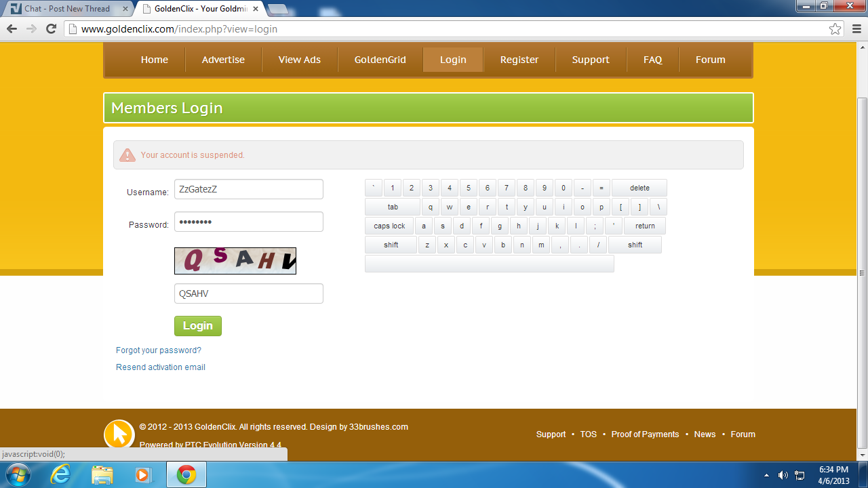Open Windows Explorer folder on taskbar
The width and height of the screenshot is (868, 488).
pos(102,474)
